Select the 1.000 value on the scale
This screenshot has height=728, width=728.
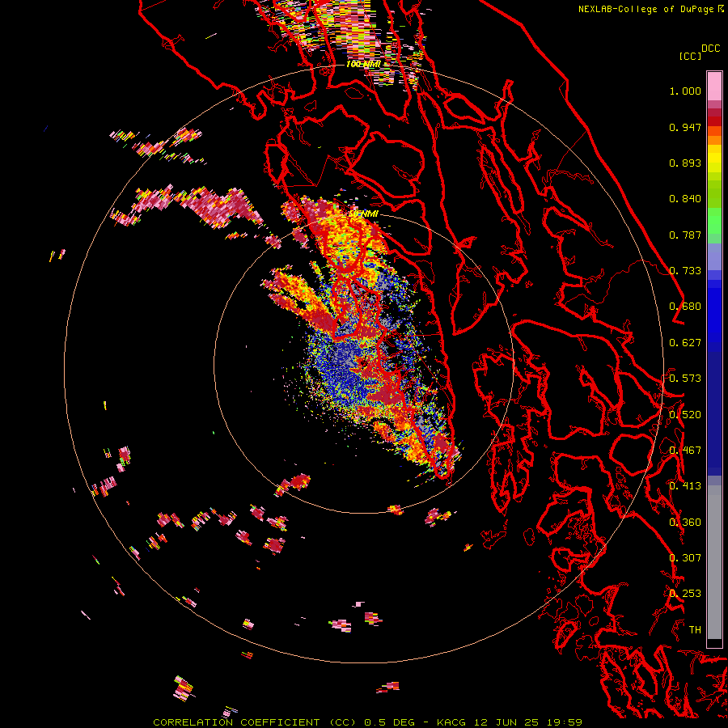685,91
